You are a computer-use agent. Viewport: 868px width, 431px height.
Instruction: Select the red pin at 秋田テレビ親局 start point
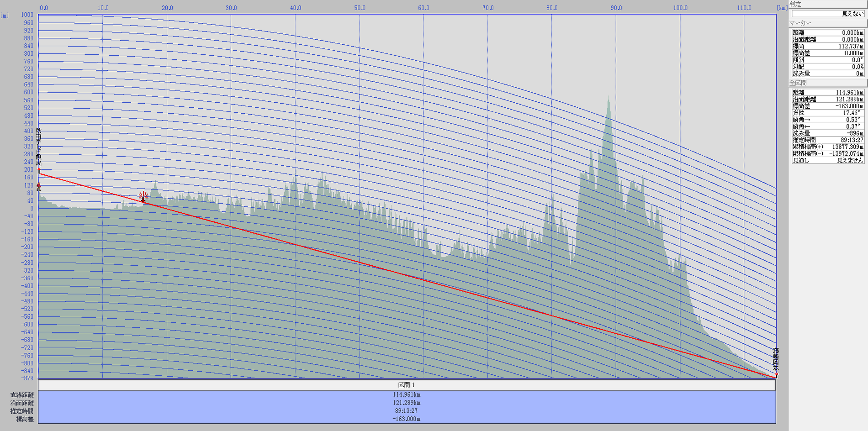tap(39, 170)
